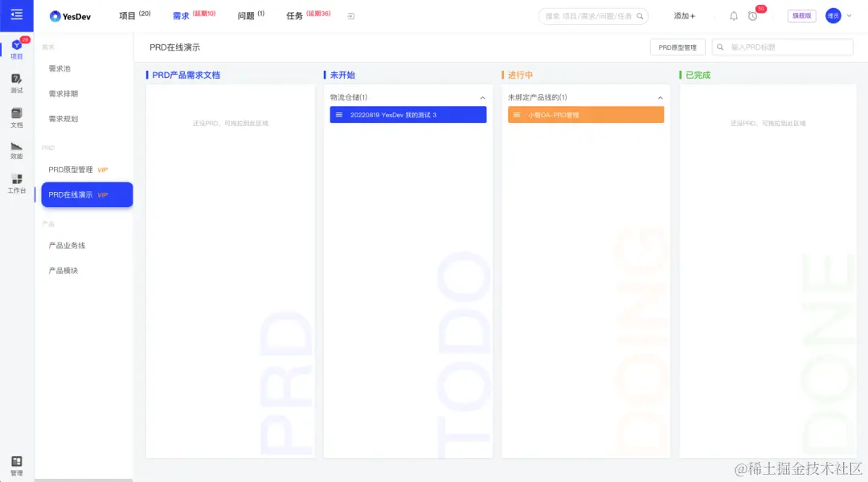
Task: Open the 项目 sidebar icon
Action: (17, 49)
